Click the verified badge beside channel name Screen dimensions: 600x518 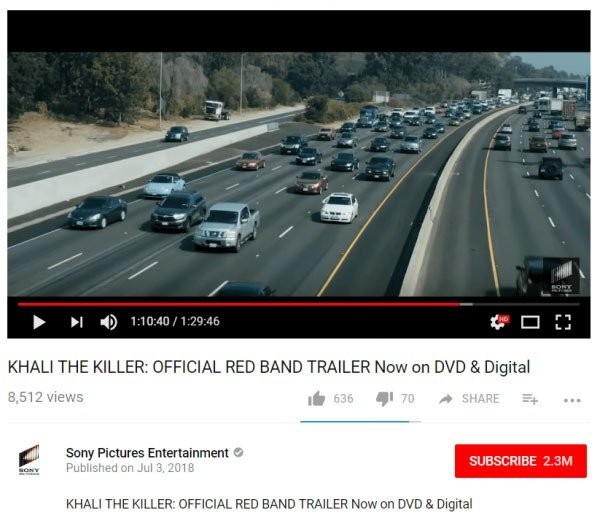[238, 452]
